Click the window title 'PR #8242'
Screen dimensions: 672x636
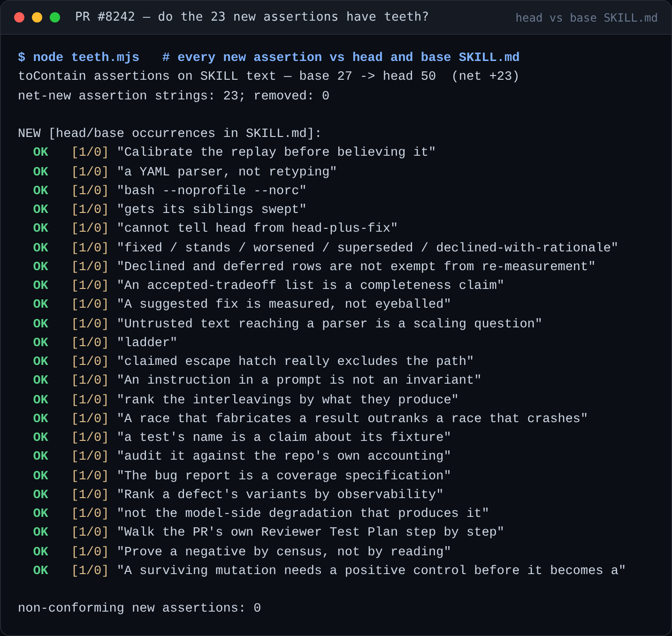105,17
